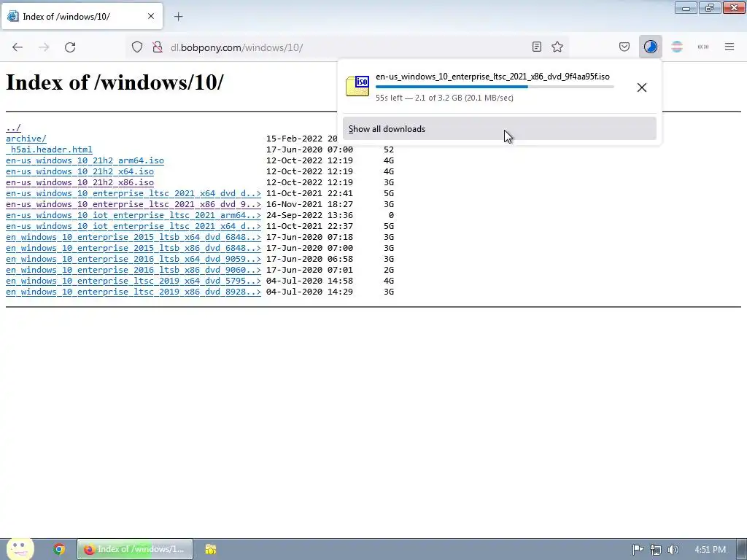The width and height of the screenshot is (747, 560).
Task: Click the forward navigation arrow
Action: tap(44, 47)
